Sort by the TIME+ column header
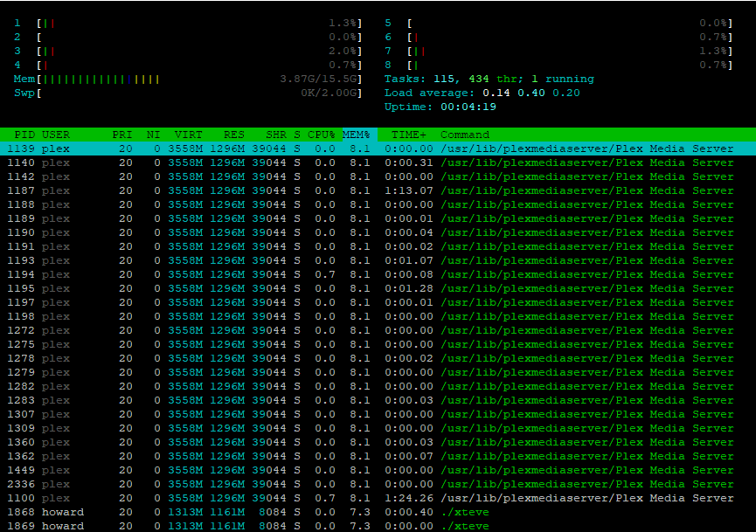Viewport: 756px width, 532px height. pos(409,135)
